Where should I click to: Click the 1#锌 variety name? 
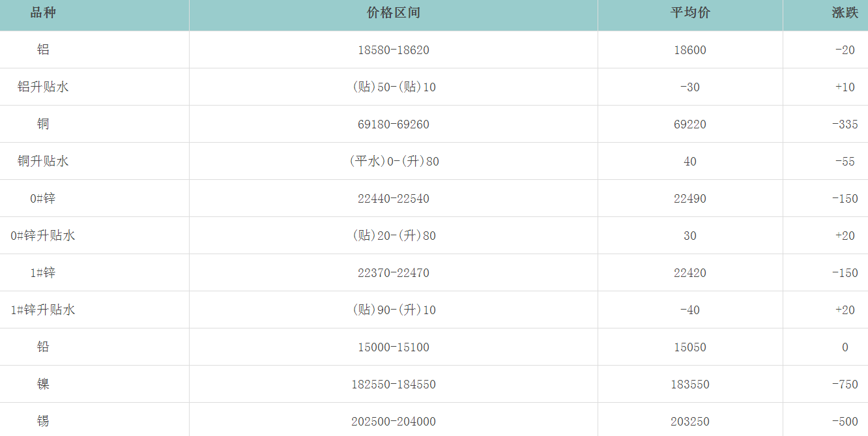point(43,272)
